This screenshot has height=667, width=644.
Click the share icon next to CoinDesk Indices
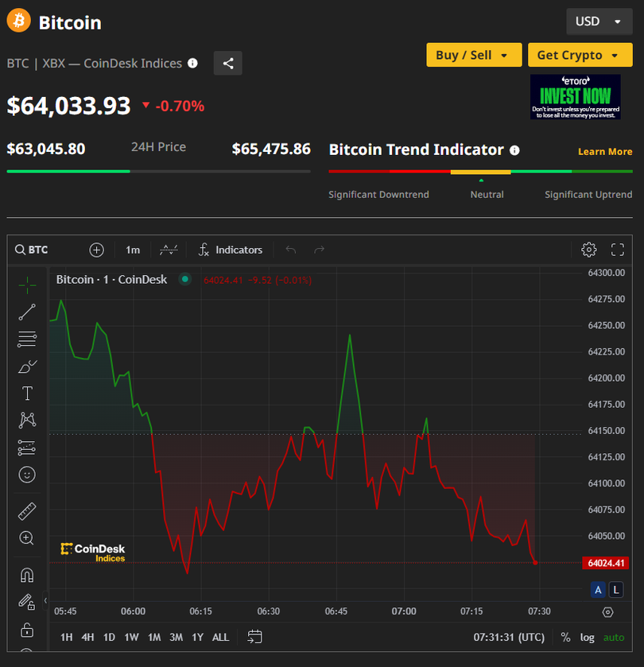(x=228, y=64)
